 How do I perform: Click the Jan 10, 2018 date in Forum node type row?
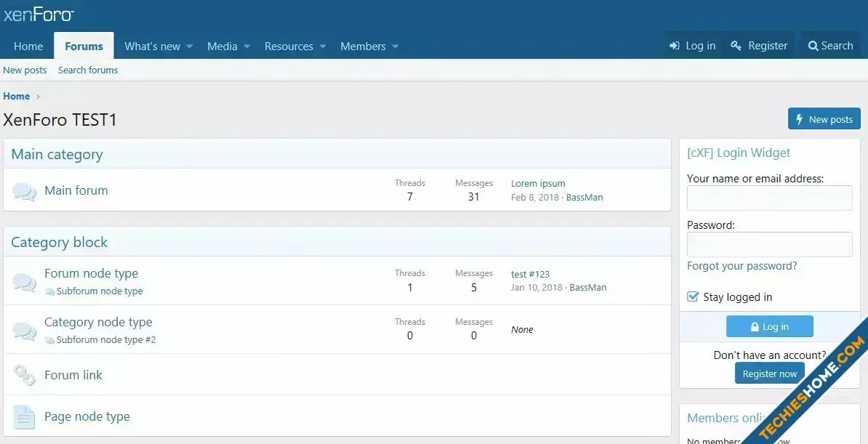537,288
